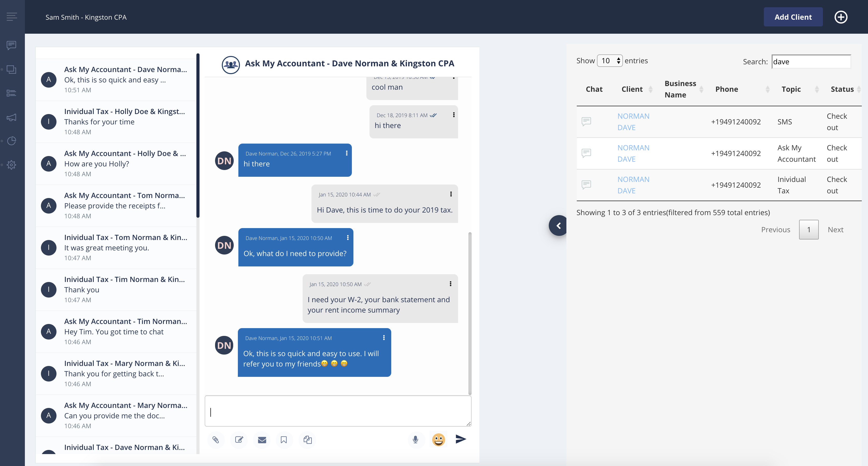Open options menu on 'hi there' blue message

pos(346,153)
